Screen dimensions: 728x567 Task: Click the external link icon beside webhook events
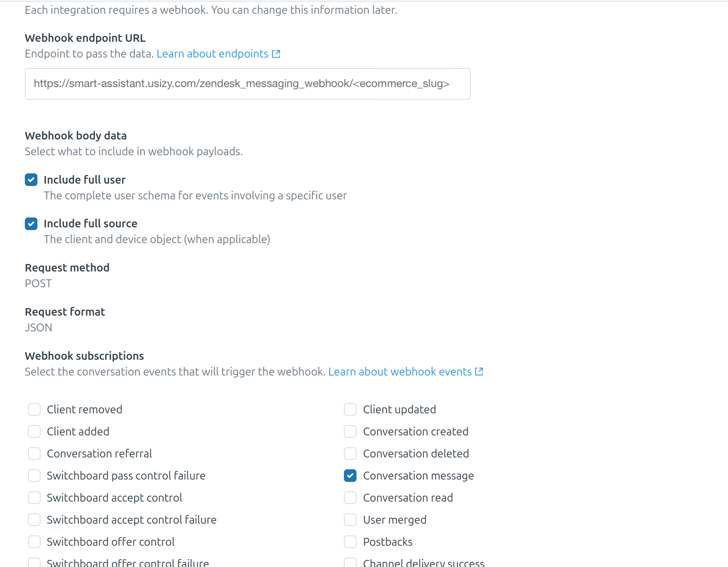coord(479,372)
